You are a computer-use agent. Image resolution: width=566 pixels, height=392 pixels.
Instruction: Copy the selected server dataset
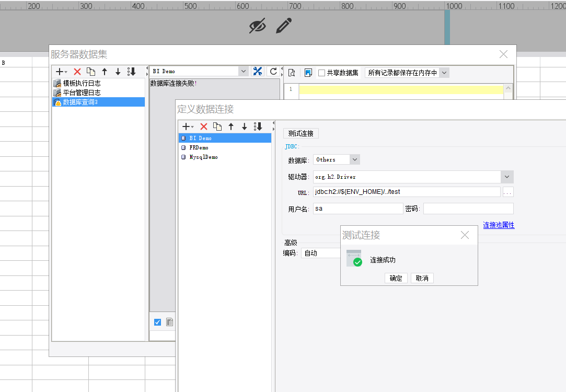[x=90, y=72]
